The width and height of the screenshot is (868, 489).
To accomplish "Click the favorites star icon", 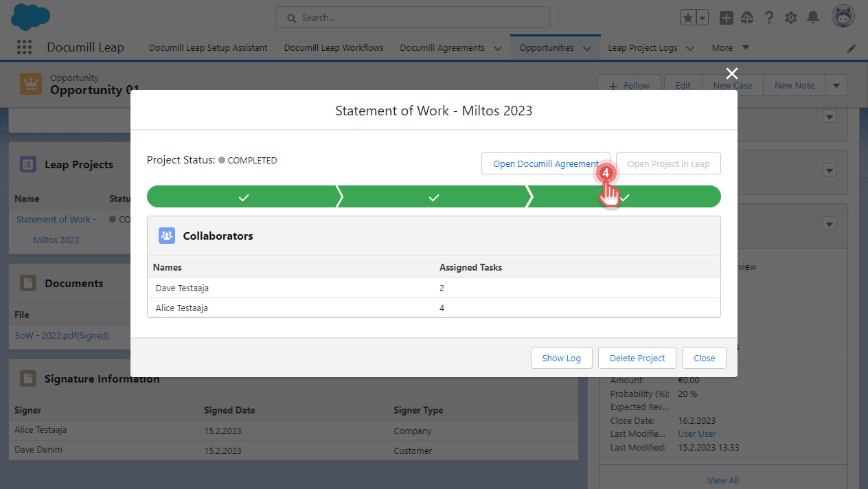I will click(689, 16).
